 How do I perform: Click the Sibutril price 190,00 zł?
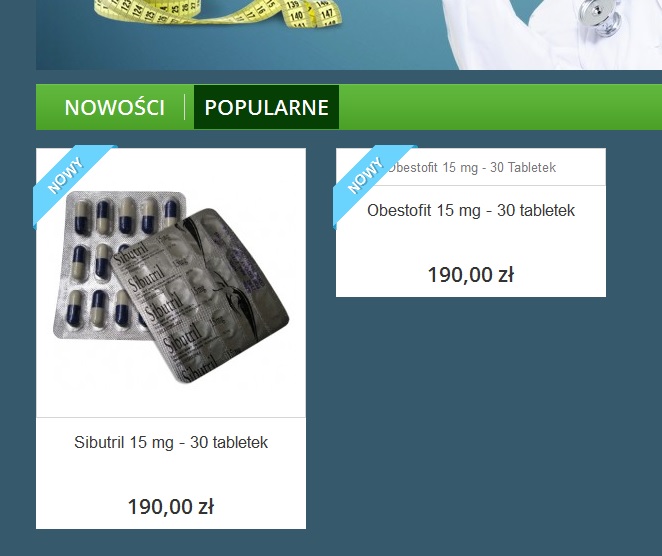[x=171, y=507]
